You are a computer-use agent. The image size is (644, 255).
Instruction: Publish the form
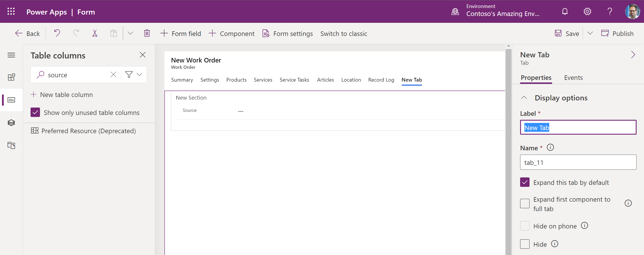[x=617, y=34]
